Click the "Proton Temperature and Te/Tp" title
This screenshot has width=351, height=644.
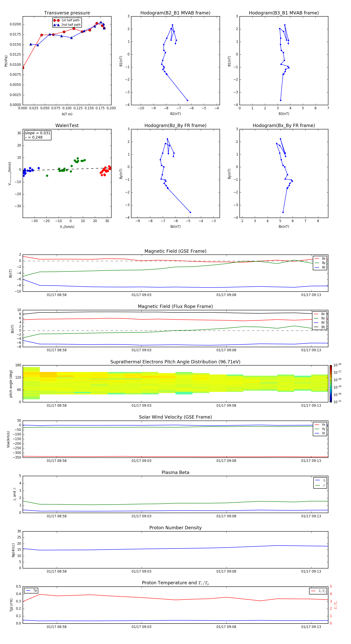click(x=175, y=583)
